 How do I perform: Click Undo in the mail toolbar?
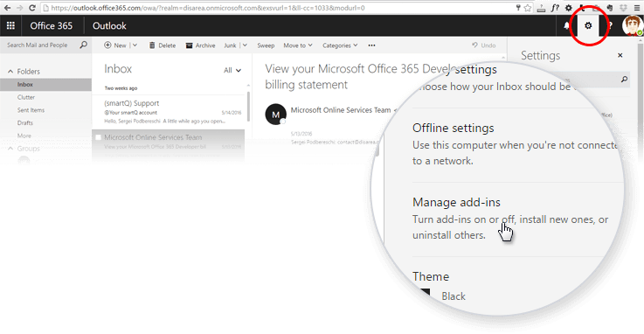coord(484,45)
